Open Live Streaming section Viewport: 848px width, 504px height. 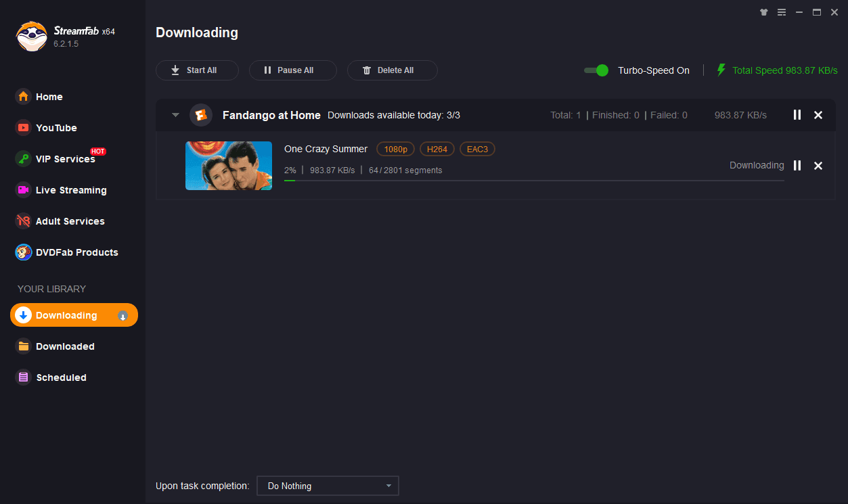62,190
